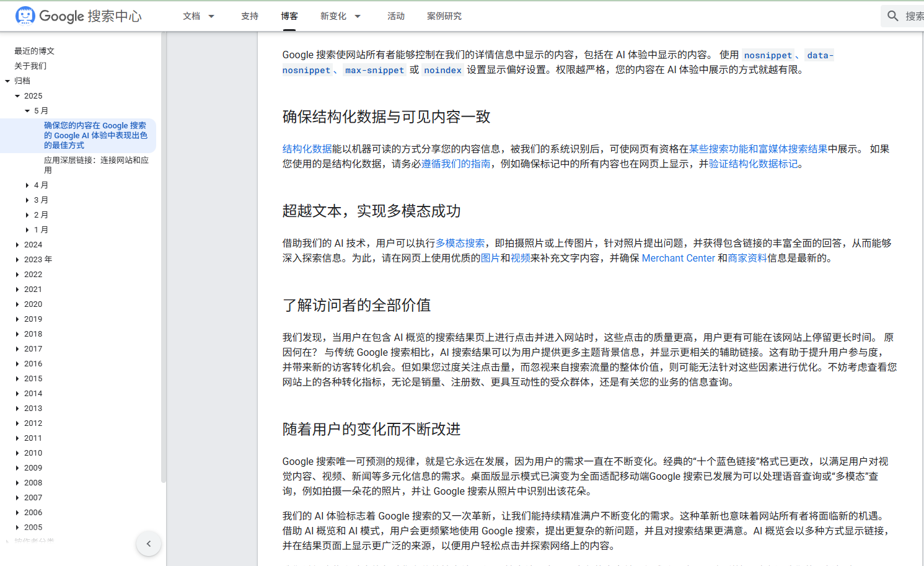
Task: Click the max-snippet code link
Action: tap(374, 70)
